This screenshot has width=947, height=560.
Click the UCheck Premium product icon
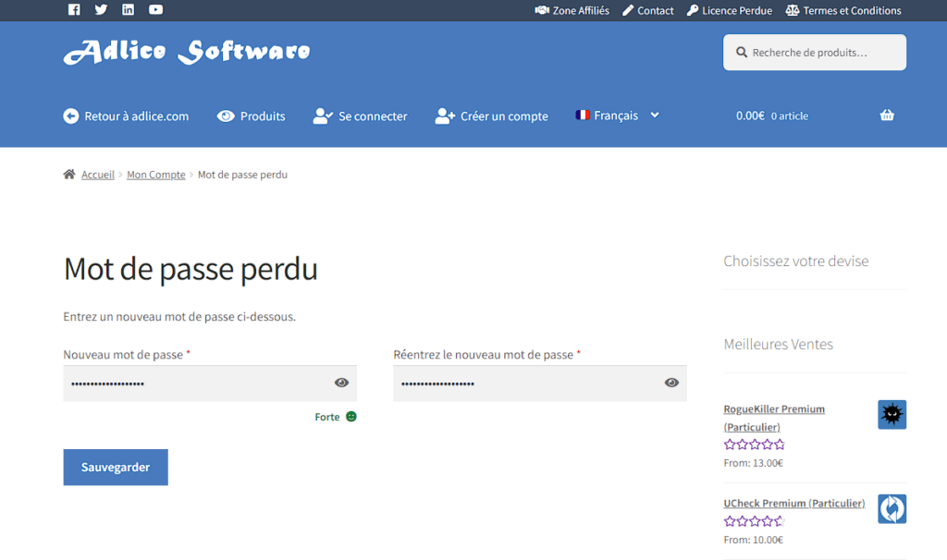pyautogui.click(x=892, y=509)
